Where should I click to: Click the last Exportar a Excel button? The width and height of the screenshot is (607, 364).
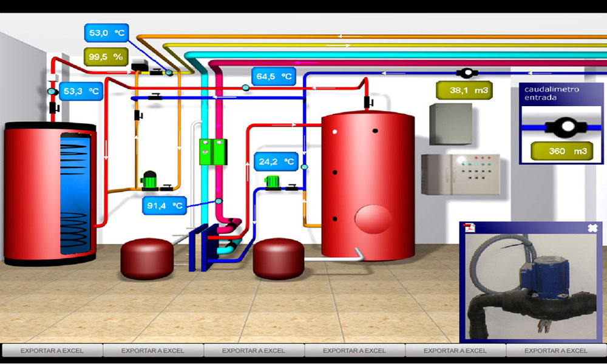click(x=556, y=351)
